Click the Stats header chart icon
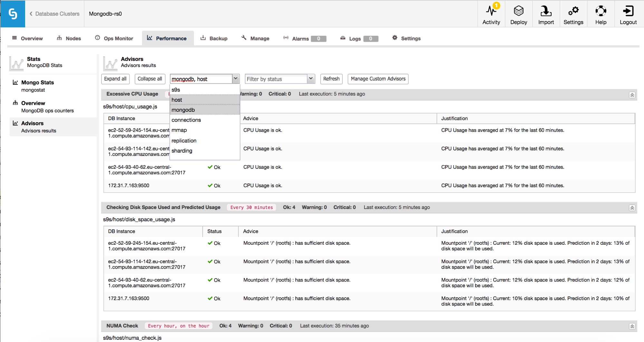Image resolution: width=644 pixels, height=342 pixels. coord(16,63)
